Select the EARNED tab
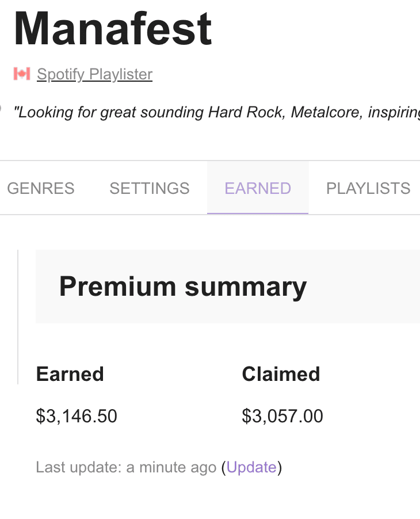420x519 pixels. pos(258,188)
